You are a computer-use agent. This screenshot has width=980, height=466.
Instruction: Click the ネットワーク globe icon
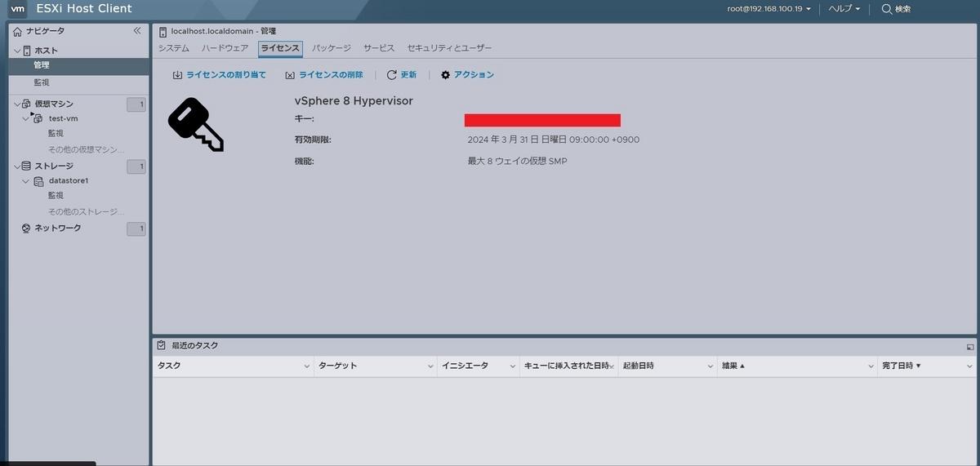coord(27,229)
